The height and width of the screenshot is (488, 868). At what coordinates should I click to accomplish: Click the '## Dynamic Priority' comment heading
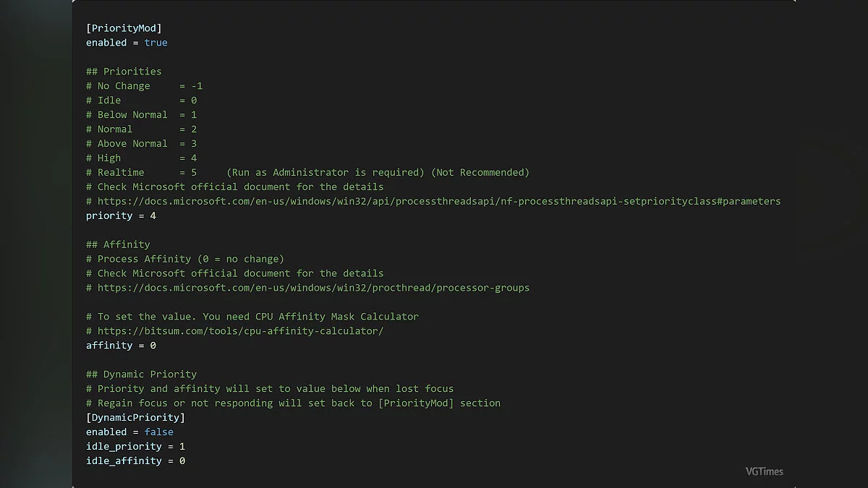141,374
